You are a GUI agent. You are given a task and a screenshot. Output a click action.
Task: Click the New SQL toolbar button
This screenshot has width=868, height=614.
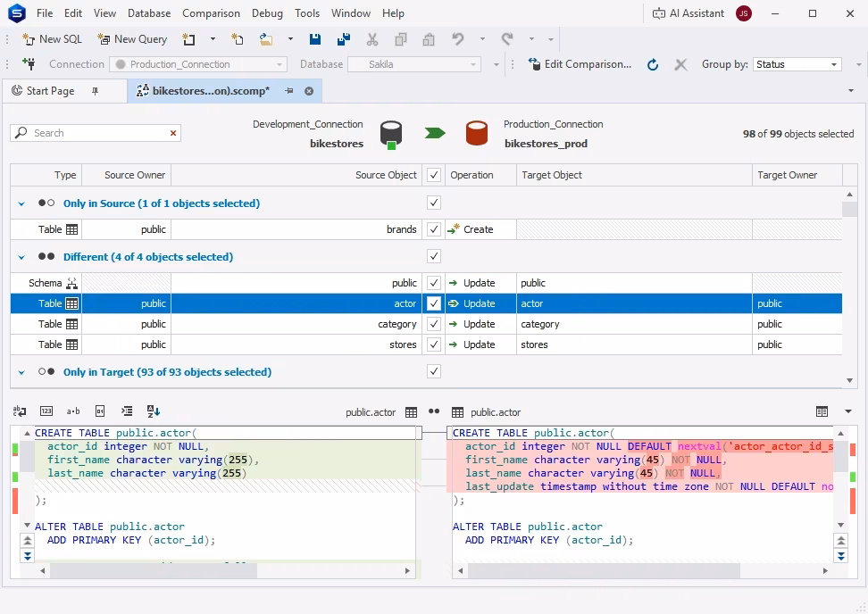click(52, 39)
